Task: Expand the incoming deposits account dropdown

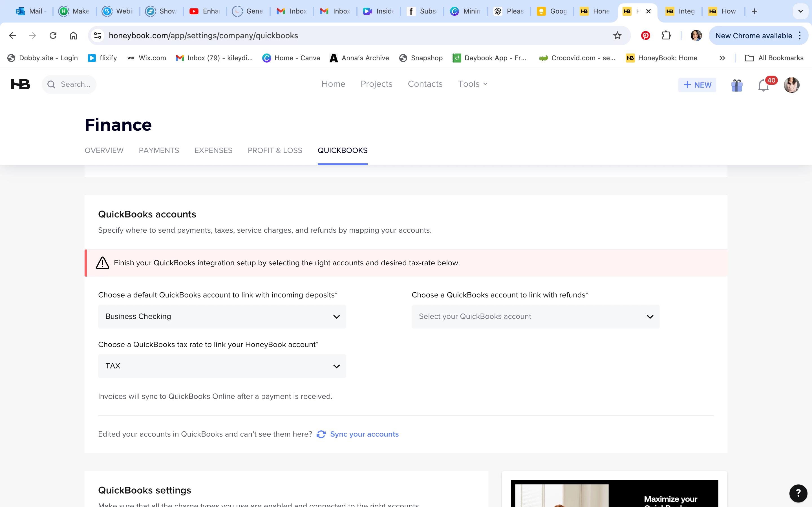Action: (222, 317)
